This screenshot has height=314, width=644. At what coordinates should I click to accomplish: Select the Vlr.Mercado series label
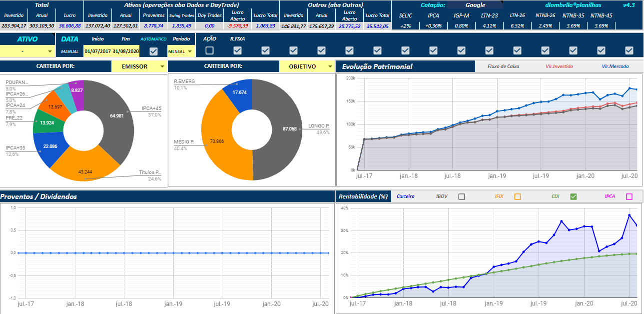click(616, 66)
